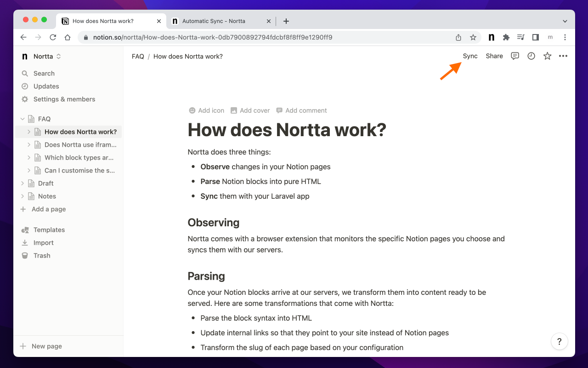This screenshot has height=368, width=588.
Task: Bookmark this page with address bar star
Action: (473, 37)
